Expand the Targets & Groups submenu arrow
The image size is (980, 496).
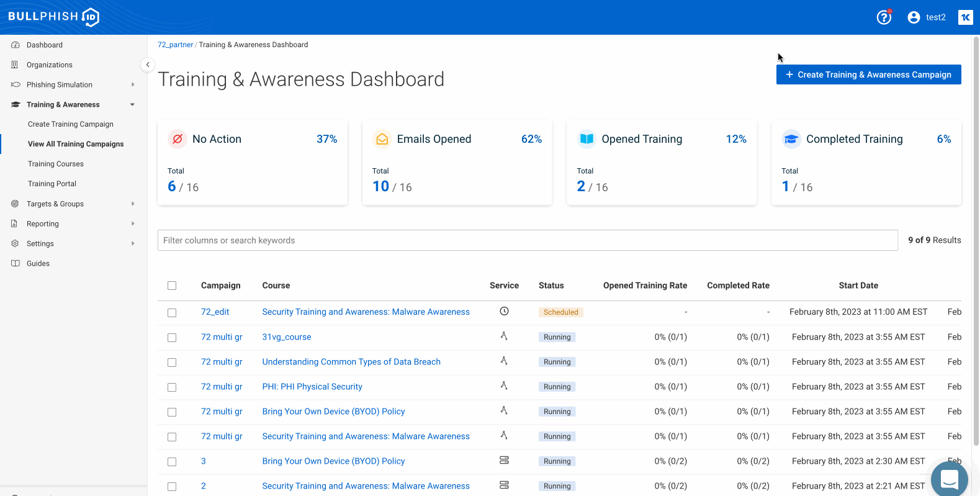[x=133, y=204]
